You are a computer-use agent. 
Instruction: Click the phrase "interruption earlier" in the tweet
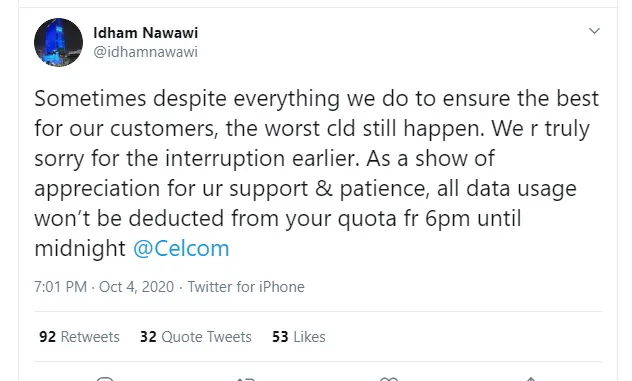pyautogui.click(x=262, y=158)
